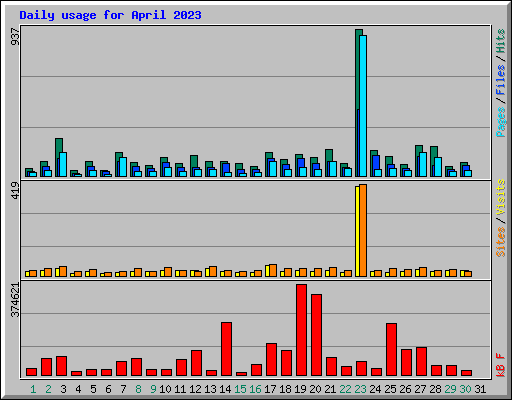Click the 937 axis maximum value

pyautogui.click(x=15, y=37)
